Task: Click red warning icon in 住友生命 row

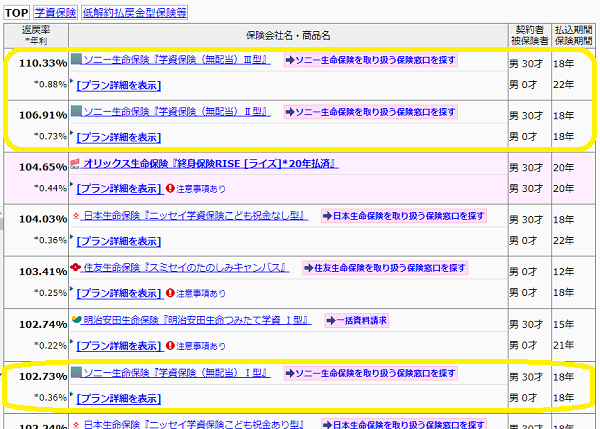Action: pos(170,293)
